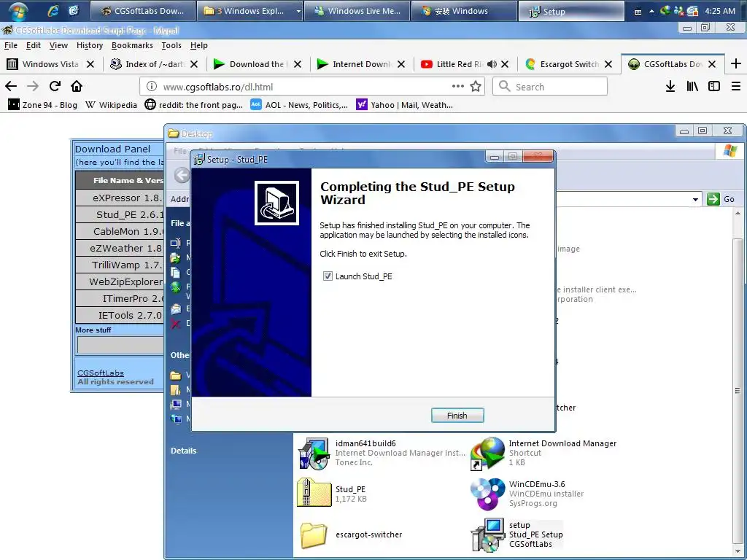Expand the Desktop window address dropdown
Viewport: 747px width, 560px height.
(695, 199)
